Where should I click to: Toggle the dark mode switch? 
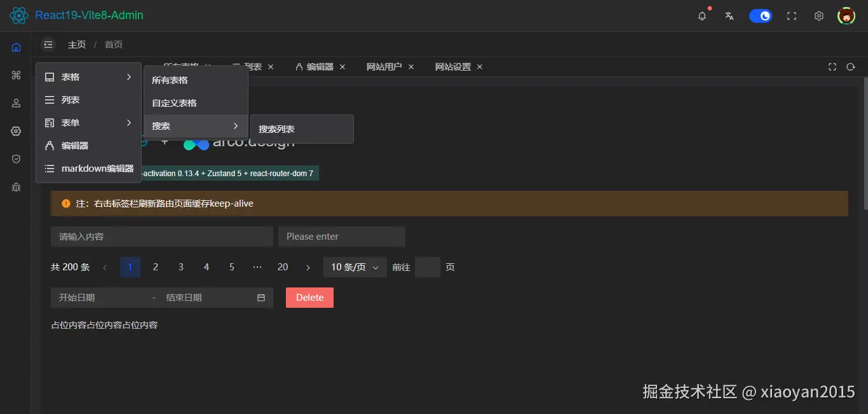761,16
